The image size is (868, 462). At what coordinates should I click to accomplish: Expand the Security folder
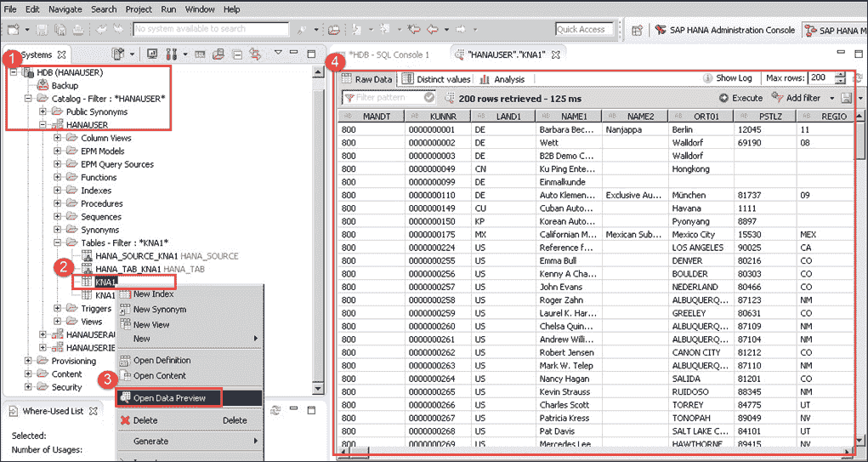coord(28,387)
